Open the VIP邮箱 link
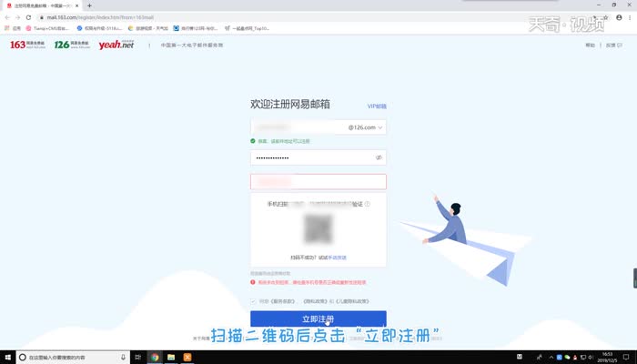637x364 pixels. coord(377,106)
